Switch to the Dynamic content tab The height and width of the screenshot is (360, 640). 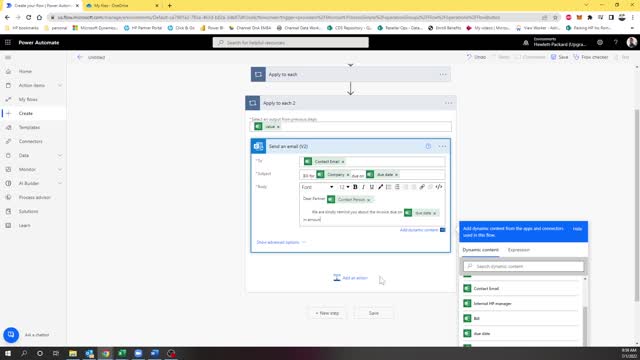[x=480, y=250]
